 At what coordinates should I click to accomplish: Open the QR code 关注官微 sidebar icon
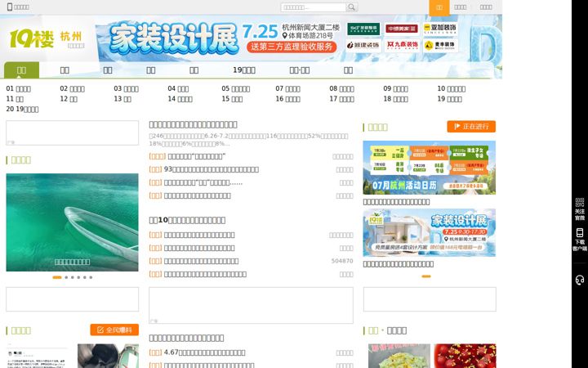click(580, 209)
